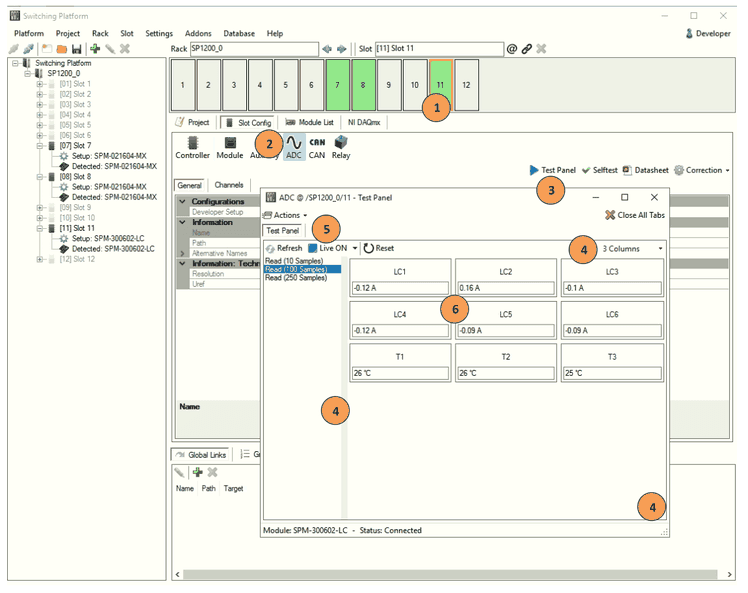Click the @ icon next to Slot field
Viewport: 748px width, 593px height.
click(x=511, y=49)
